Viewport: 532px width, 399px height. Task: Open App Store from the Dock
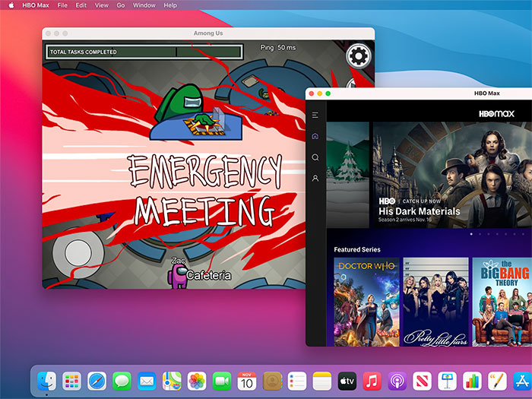[x=522, y=382]
